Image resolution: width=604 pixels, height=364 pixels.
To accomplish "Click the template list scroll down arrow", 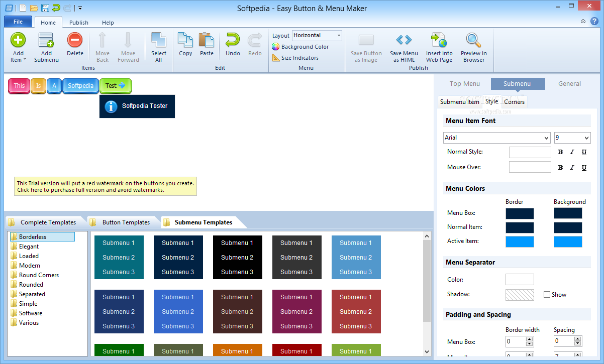I will 427,352.
